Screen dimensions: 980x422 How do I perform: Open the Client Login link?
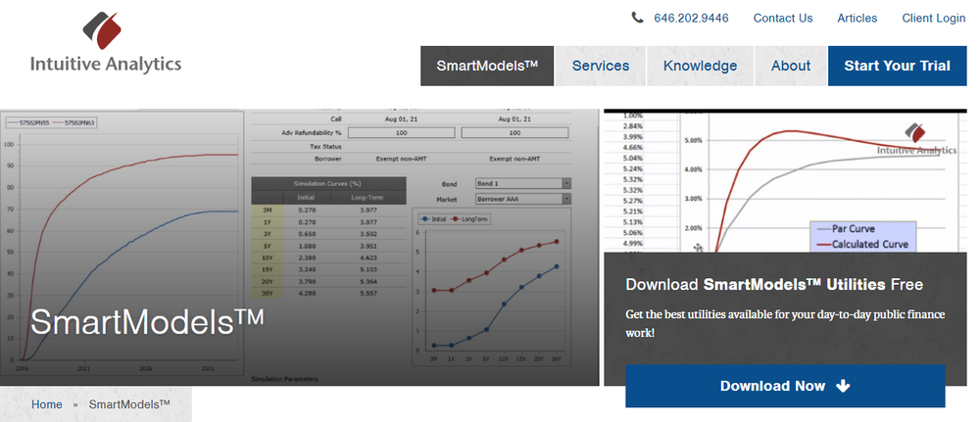pos(933,18)
